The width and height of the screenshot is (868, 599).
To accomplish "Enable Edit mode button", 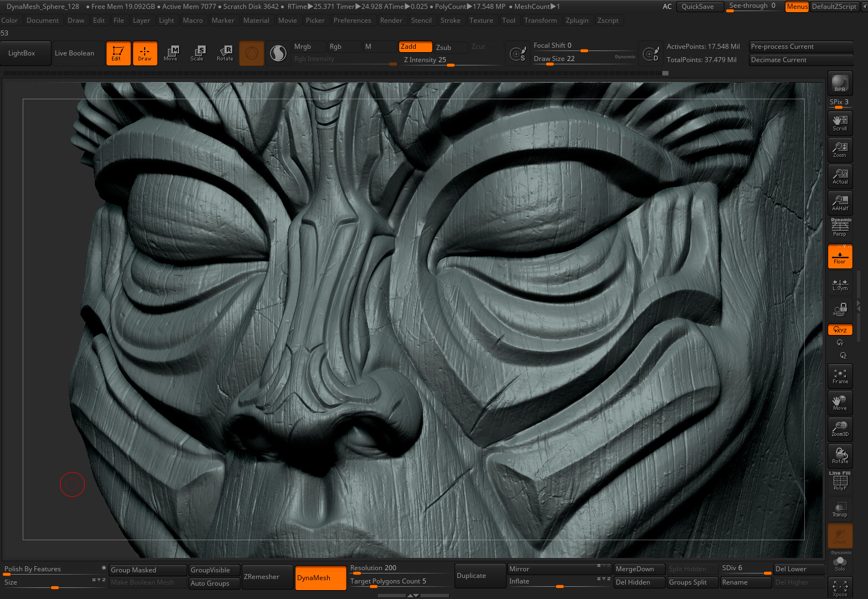I will point(118,53).
